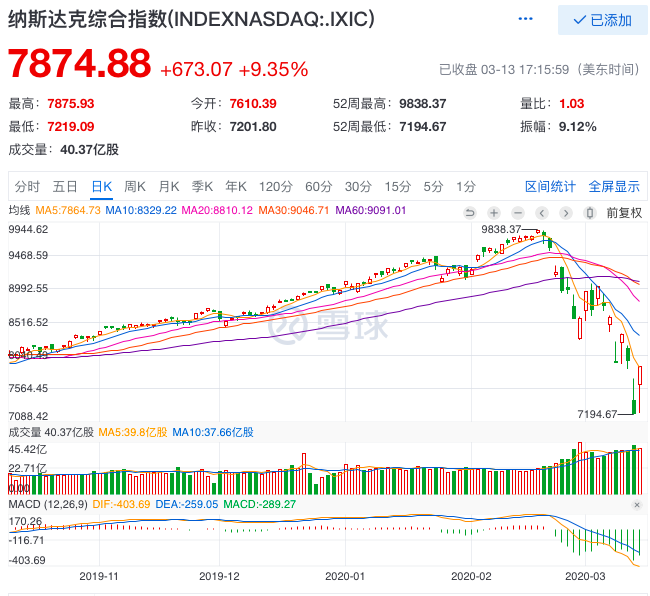The width and height of the screenshot is (650, 596).
Task: Switch to the 60分 interval tab
Action: point(318,187)
